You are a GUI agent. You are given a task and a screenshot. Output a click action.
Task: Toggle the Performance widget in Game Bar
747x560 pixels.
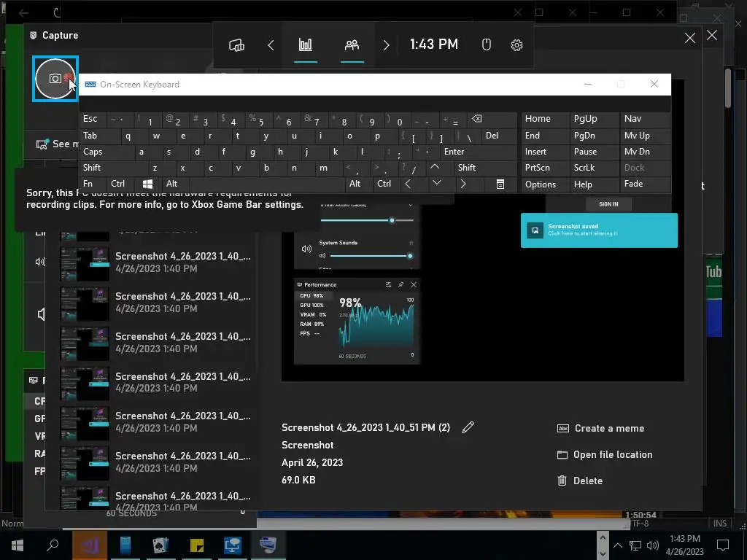click(306, 45)
